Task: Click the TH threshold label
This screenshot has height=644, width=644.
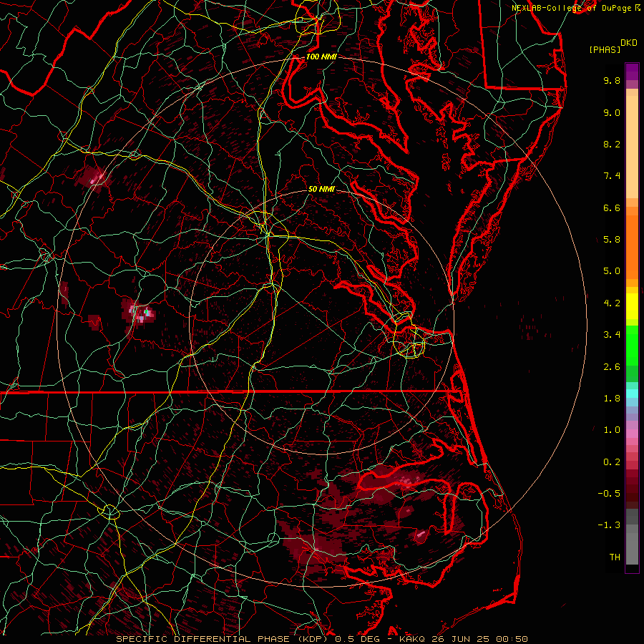Action: pos(615,557)
